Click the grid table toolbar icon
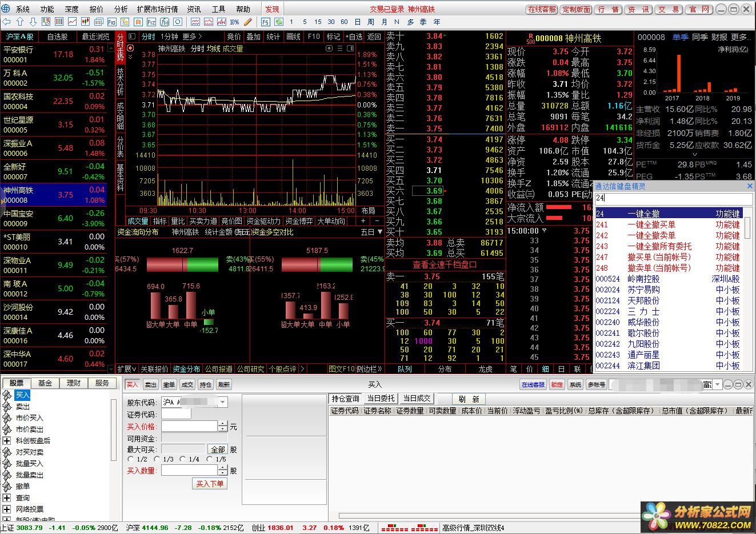Screen dimensions: 756x534 coord(59,22)
